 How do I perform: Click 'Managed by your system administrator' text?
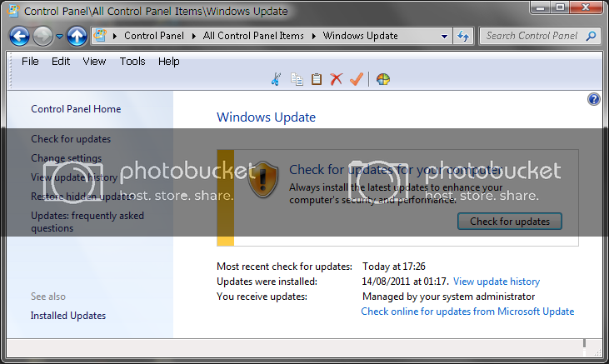pos(448,297)
